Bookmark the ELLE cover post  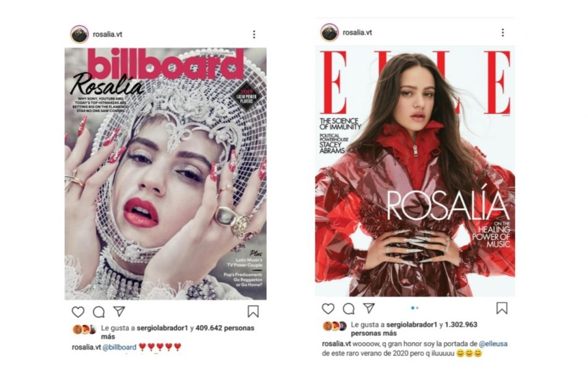[502, 308]
